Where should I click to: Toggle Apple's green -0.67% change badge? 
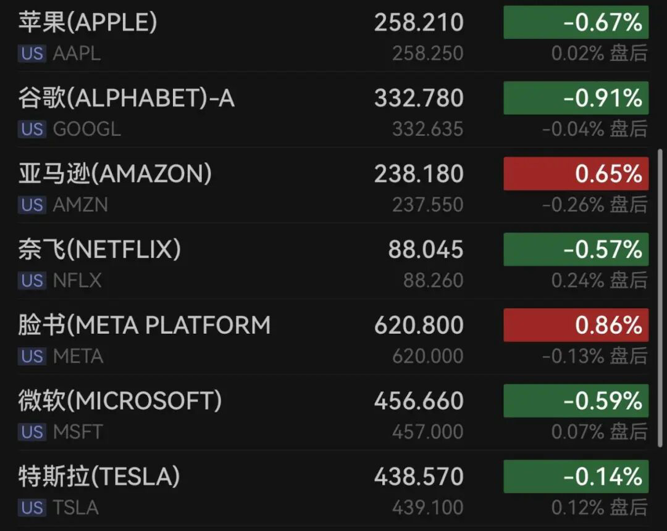(575, 22)
